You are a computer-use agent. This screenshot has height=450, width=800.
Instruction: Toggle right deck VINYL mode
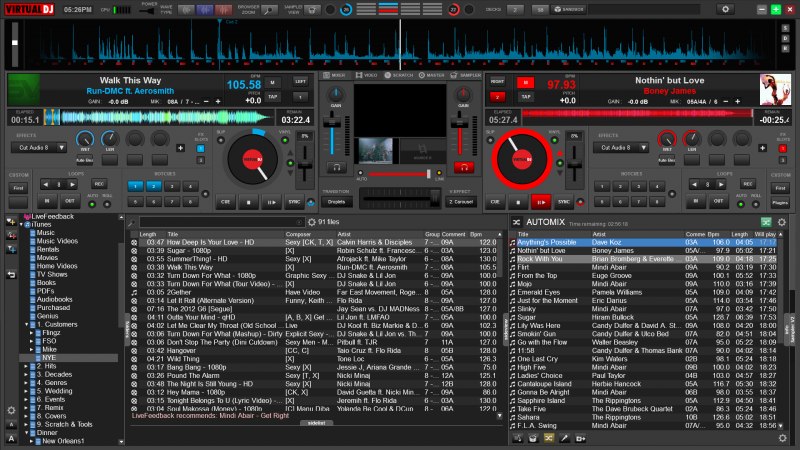(555, 140)
